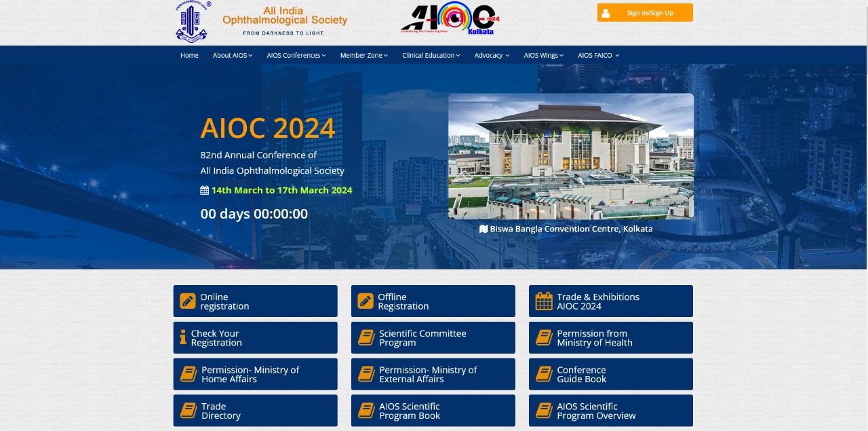Viewport: 868px width, 431px height.
Task: Click the map icon beside Biswa Bangla Convention Centre
Action: pos(484,229)
